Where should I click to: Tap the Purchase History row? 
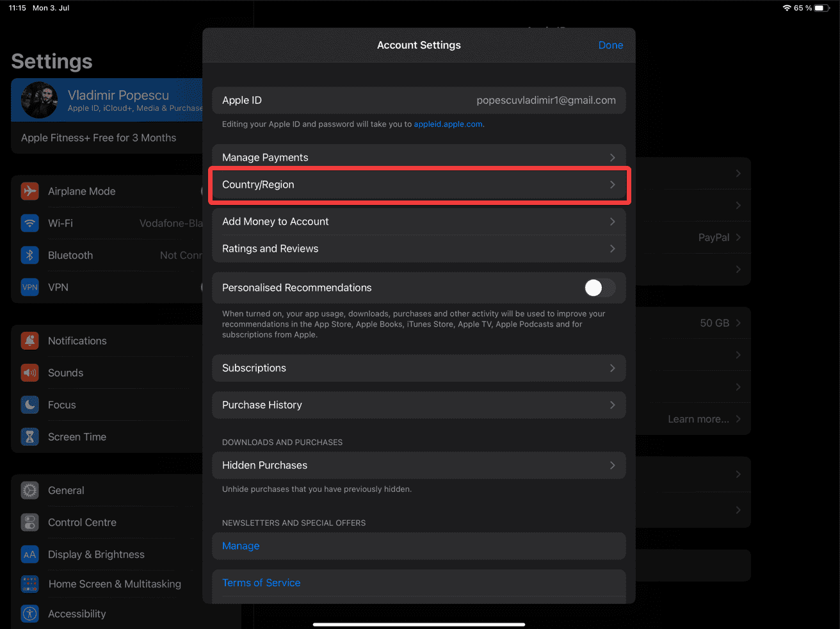pos(419,405)
